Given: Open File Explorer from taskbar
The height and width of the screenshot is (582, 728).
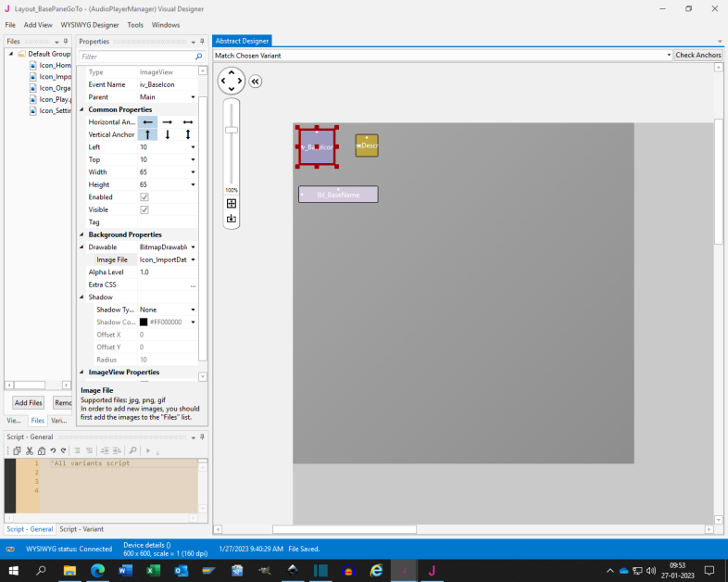Looking at the screenshot, I should (x=69, y=570).
